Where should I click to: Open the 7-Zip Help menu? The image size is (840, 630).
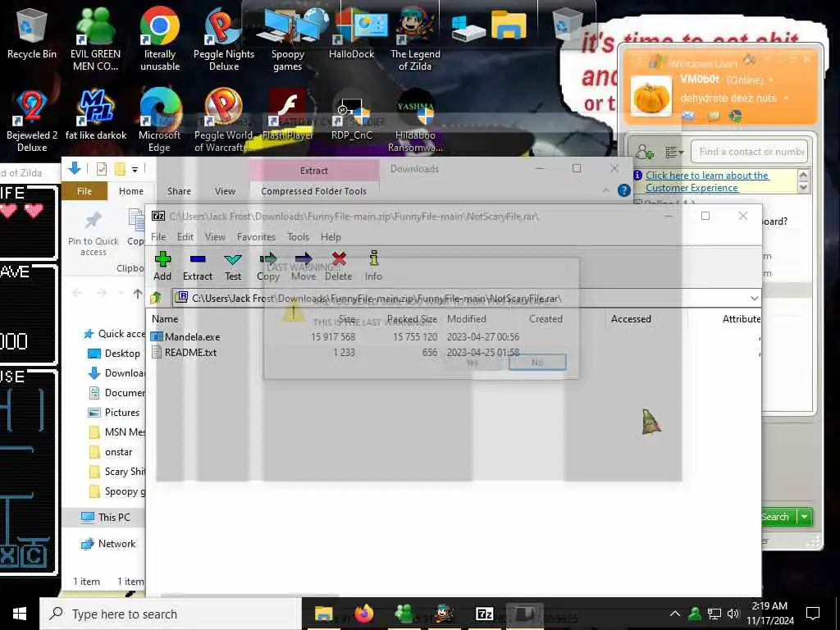click(x=331, y=237)
